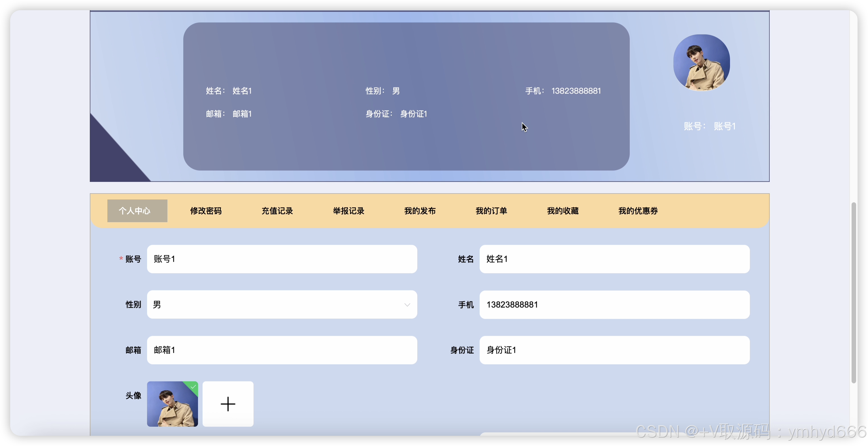868x446 pixels.
Task: Focus the 姓名 input field
Action: [614, 259]
